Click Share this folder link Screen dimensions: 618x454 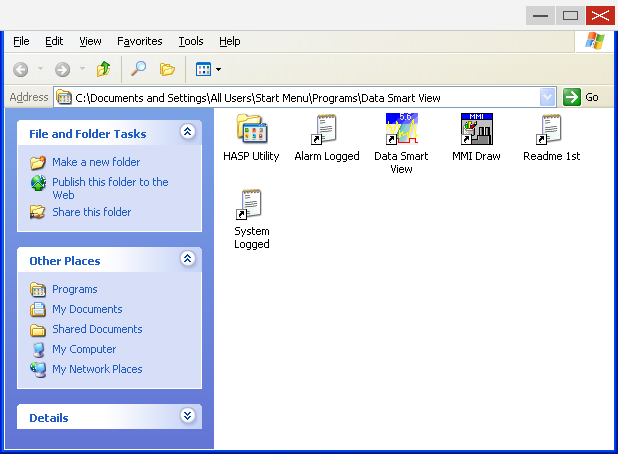point(92,212)
